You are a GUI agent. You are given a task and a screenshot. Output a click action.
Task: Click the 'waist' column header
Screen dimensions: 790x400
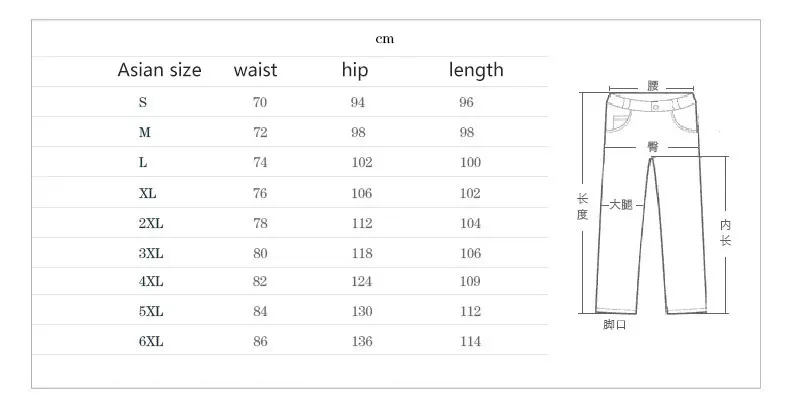255,70
